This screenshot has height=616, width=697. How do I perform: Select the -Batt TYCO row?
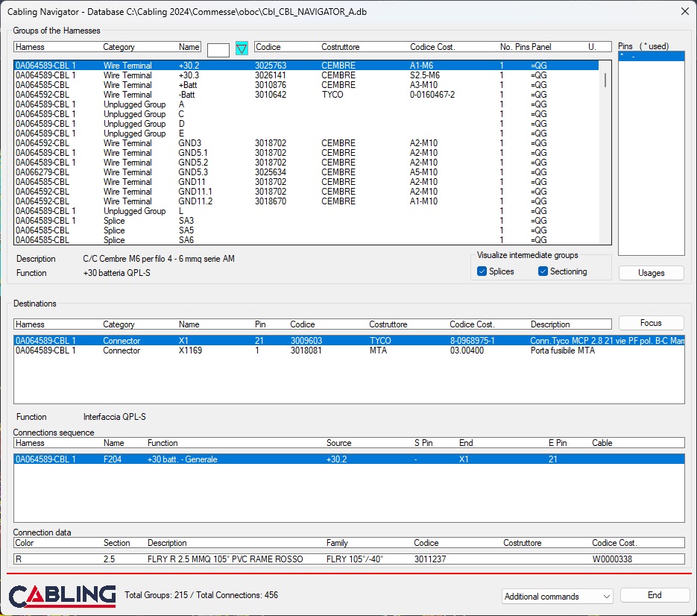pos(306,95)
